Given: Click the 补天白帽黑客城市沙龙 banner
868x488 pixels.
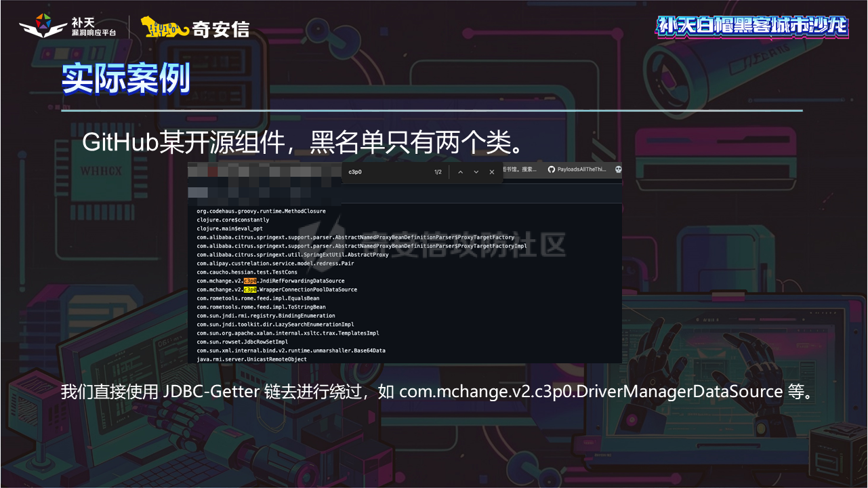Looking at the screenshot, I should coord(752,26).
